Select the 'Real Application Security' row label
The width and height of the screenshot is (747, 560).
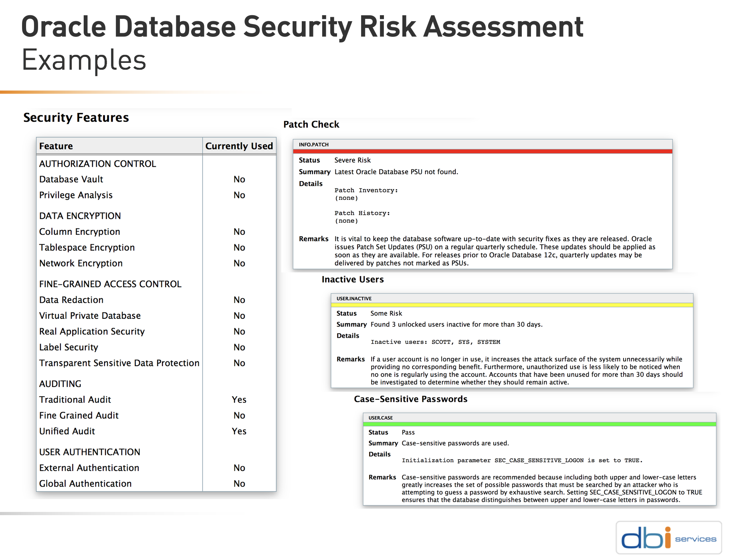pyautogui.click(x=92, y=332)
